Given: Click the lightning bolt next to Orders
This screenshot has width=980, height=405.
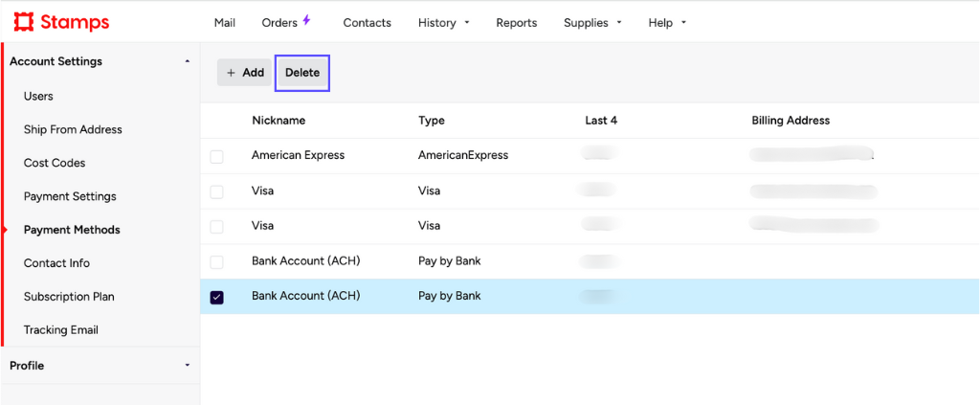Looking at the screenshot, I should tap(306, 20).
